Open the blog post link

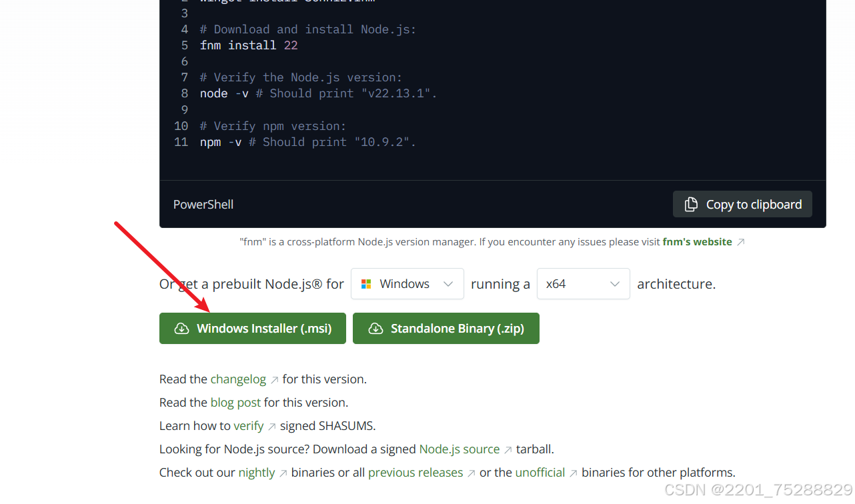235,403
